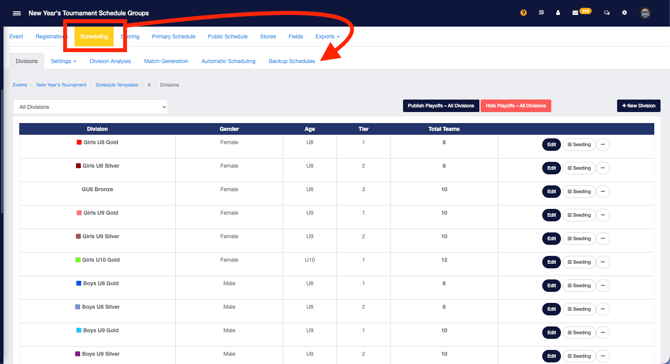The width and height of the screenshot is (670, 364).
Task: Switch to the Backup Schedules tab
Action: click(x=291, y=61)
